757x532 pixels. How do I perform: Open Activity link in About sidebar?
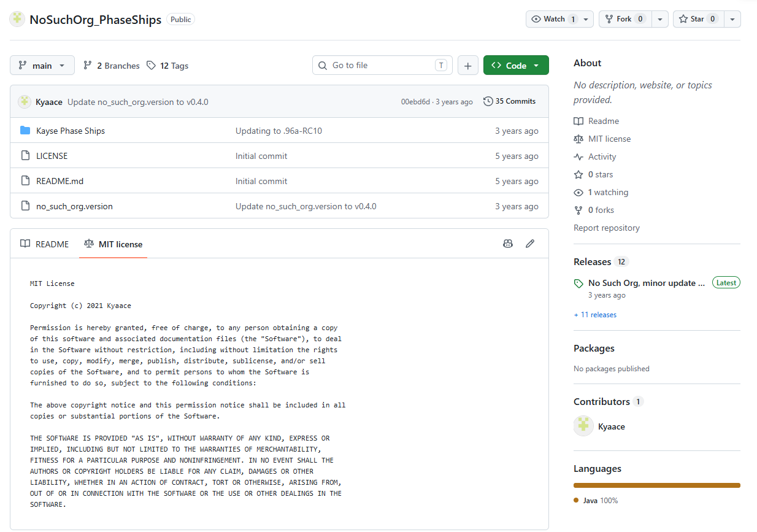click(595, 156)
